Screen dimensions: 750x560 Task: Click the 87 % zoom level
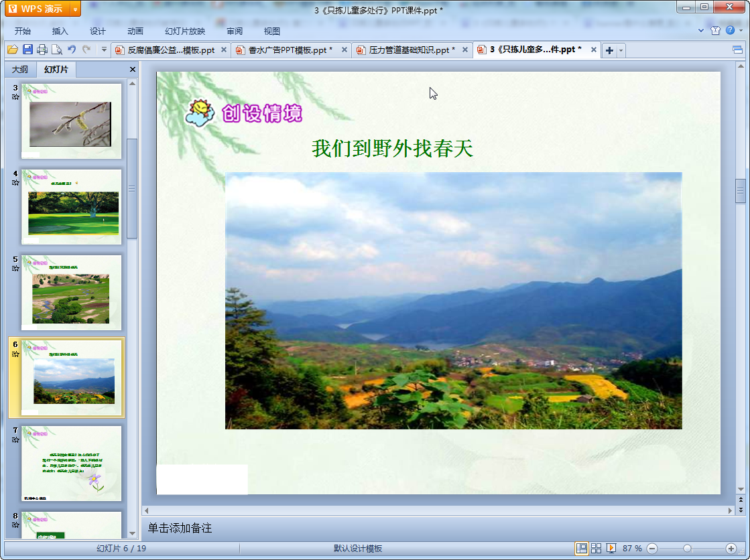click(632, 549)
